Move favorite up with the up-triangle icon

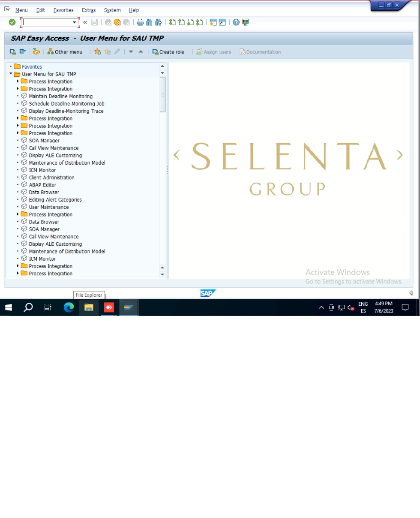141,52
